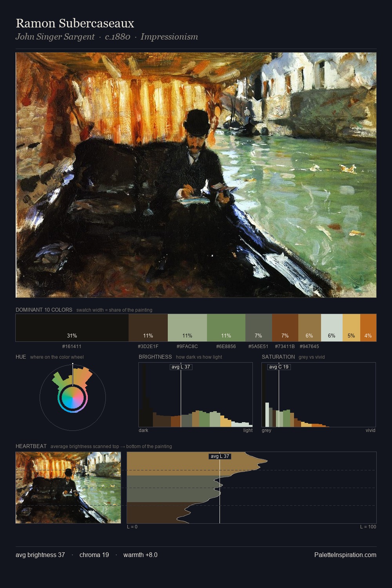
Task: Click the 'DOMINANT 10 COLORS' heading
Action: tap(44, 310)
